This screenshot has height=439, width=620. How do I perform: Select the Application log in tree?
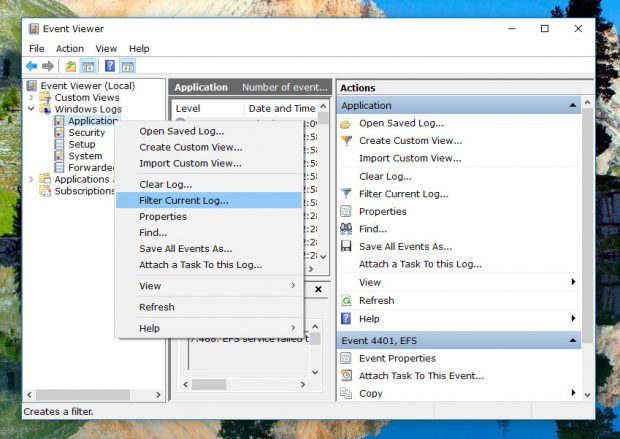click(x=93, y=121)
